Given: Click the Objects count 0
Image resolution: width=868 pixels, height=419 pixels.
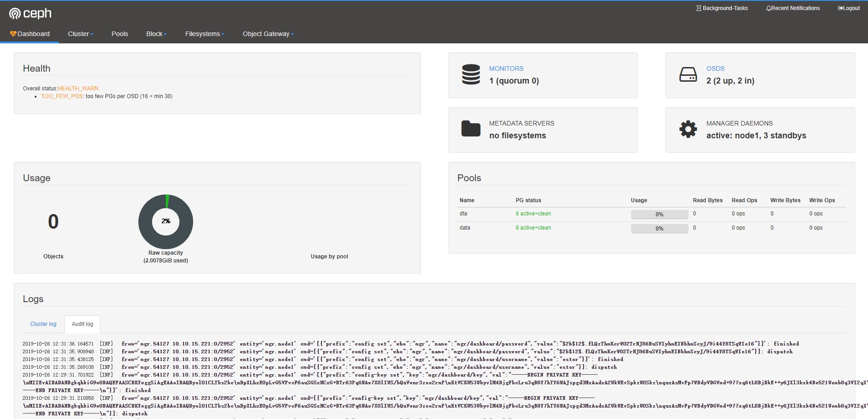Looking at the screenshot, I should coord(53,222).
